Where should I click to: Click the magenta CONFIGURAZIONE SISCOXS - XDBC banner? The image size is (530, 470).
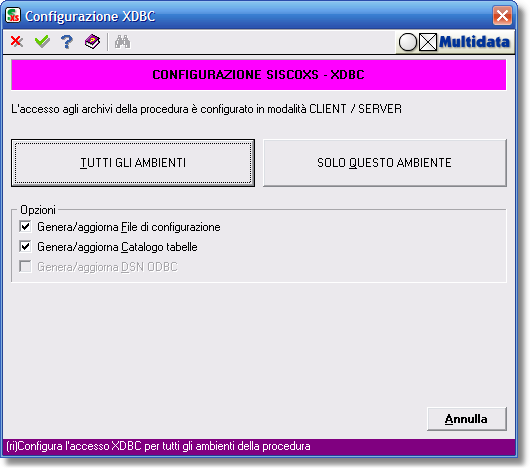pyautogui.click(x=259, y=75)
